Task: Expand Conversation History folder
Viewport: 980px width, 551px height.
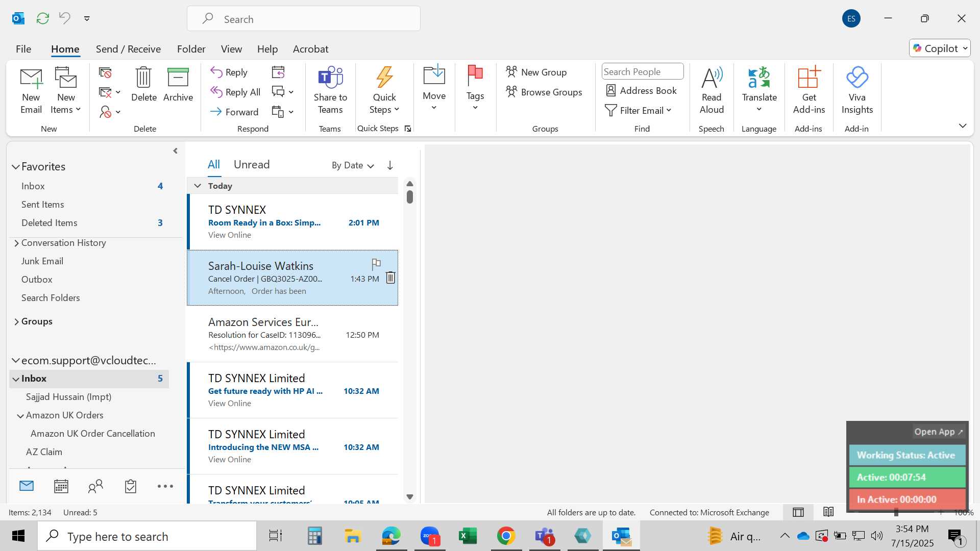Action: (x=16, y=243)
